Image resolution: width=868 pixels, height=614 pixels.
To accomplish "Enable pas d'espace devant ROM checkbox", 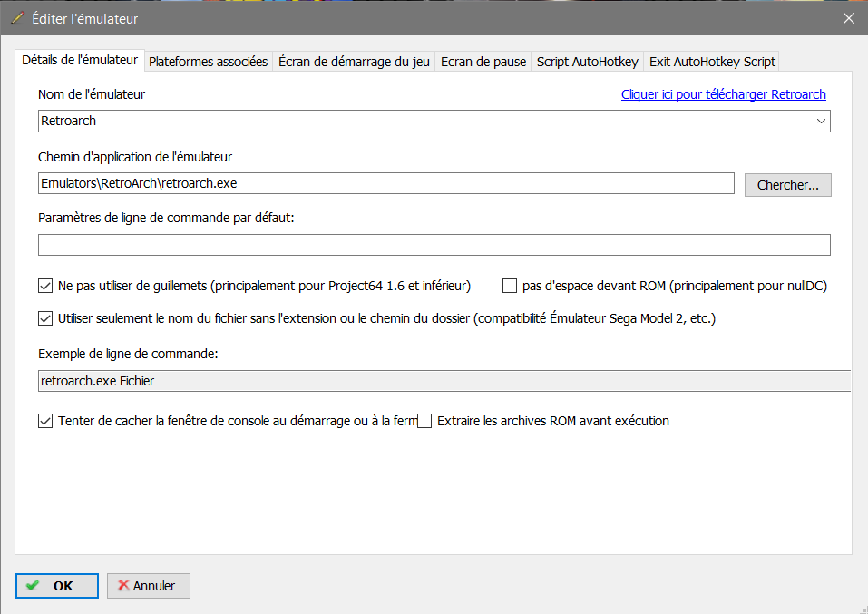I will pyautogui.click(x=510, y=286).
